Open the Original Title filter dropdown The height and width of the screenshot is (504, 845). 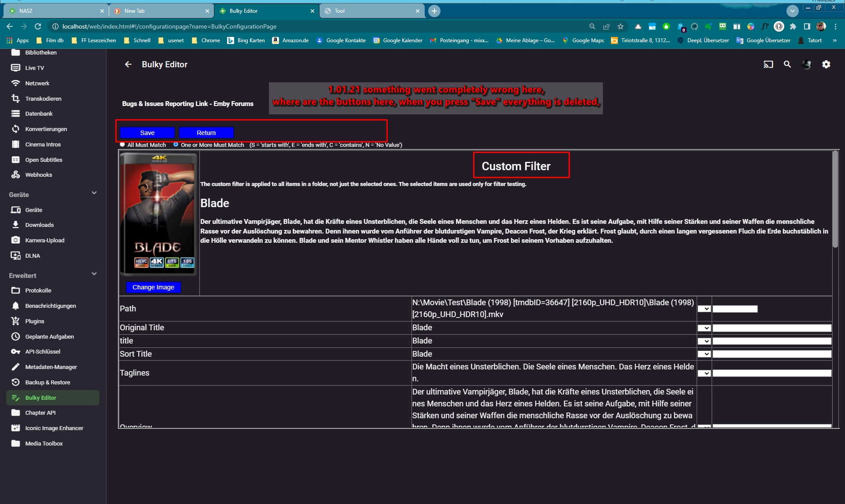(705, 328)
